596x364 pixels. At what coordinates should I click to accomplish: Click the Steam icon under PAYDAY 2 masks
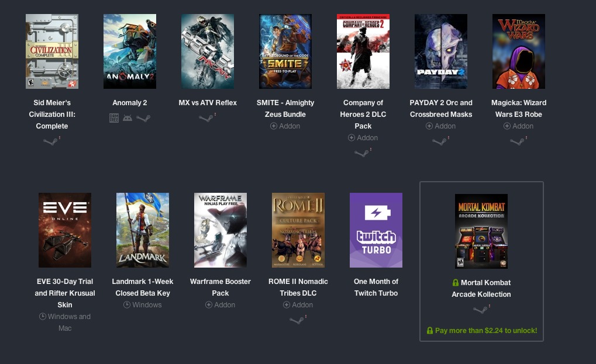tap(440, 141)
